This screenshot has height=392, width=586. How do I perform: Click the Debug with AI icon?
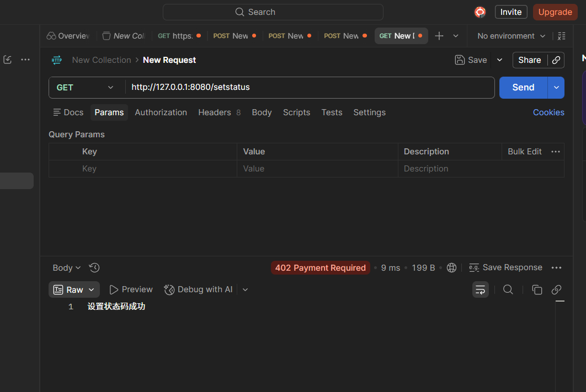(169, 289)
